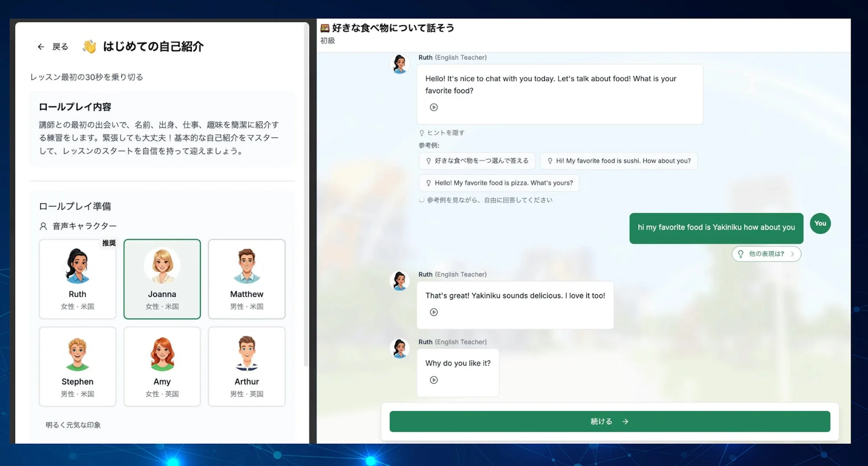Expand 他の表現は? for alternative expressions
Screen dimensions: 868x466
pyautogui.click(x=766, y=254)
